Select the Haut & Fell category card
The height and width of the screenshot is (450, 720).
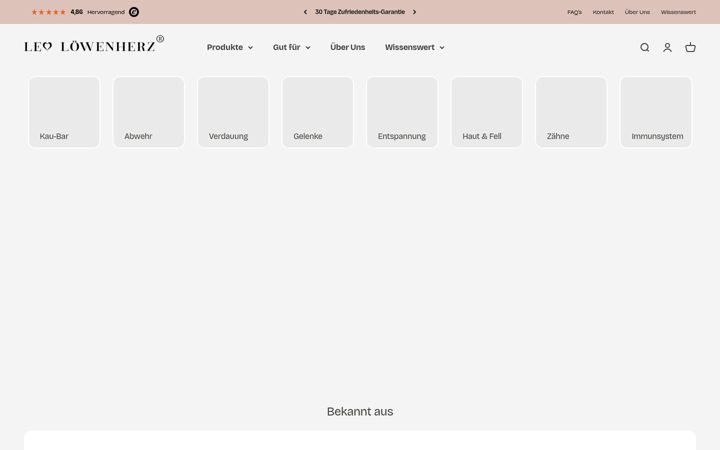[487, 112]
